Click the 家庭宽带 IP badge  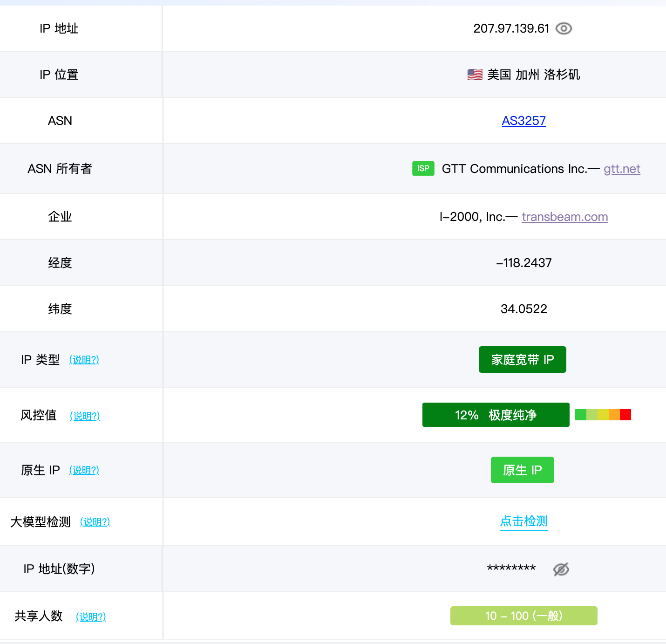pyautogui.click(x=523, y=359)
